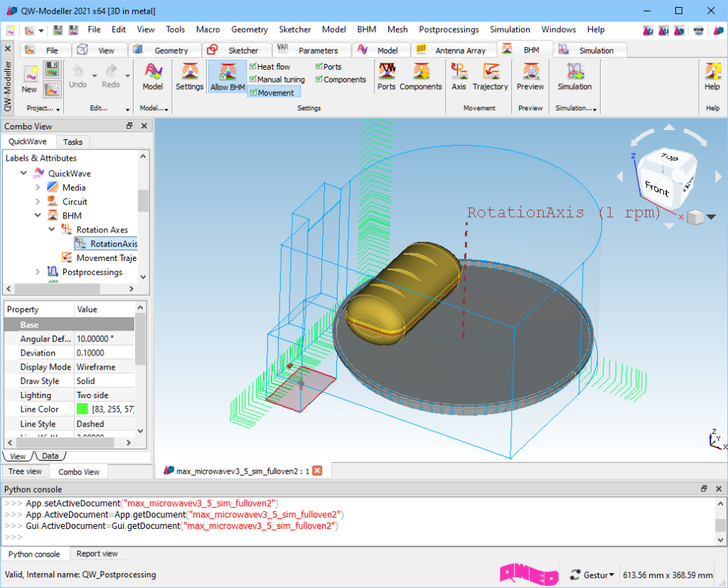
Task: Click the Front face of the navigation cube
Action: [x=658, y=188]
